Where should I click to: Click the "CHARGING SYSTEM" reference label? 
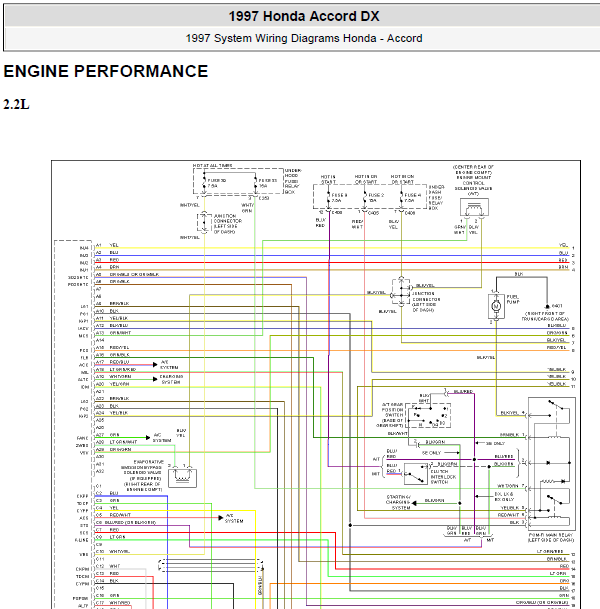click(171, 379)
